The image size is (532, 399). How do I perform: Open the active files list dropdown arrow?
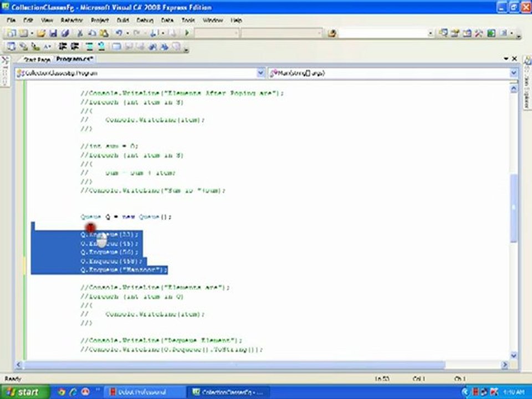(506, 59)
